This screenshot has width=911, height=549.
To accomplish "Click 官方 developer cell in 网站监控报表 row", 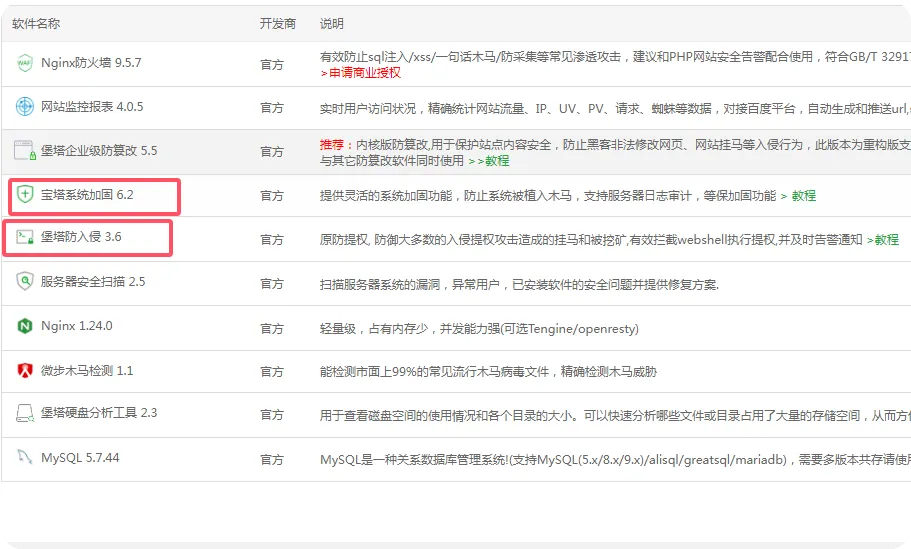I will [x=272, y=108].
